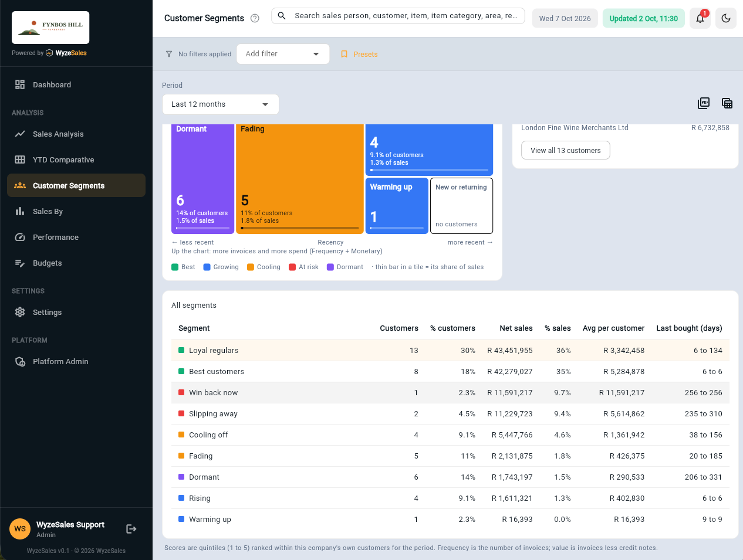This screenshot has height=560, width=743.
Task: Select Customer Segments in the sidebar
Action: pos(76,185)
